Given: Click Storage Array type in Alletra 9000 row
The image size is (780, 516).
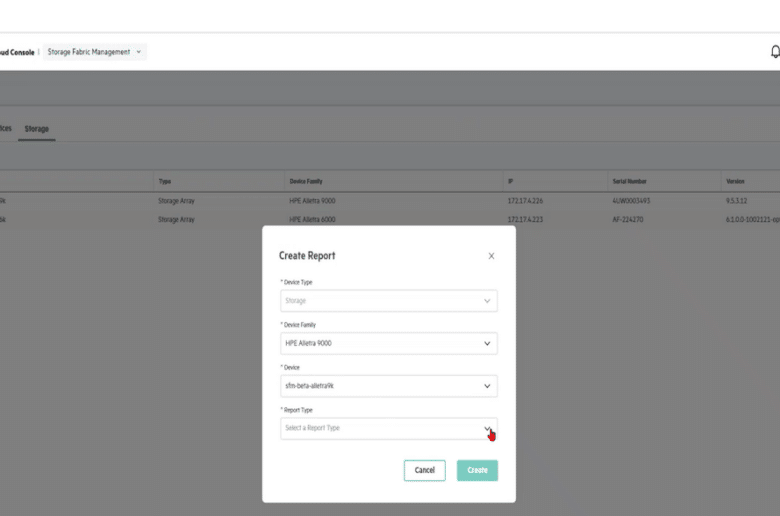Looking at the screenshot, I should point(176,201).
